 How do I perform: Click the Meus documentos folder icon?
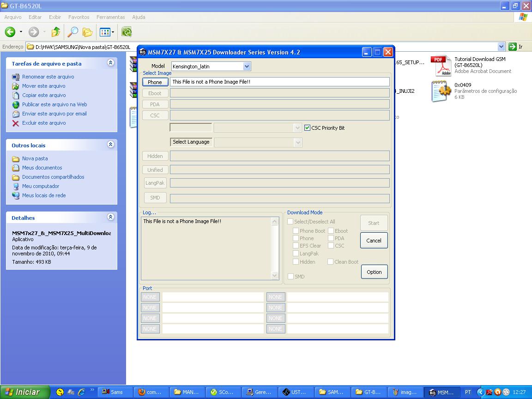pyautogui.click(x=16, y=168)
